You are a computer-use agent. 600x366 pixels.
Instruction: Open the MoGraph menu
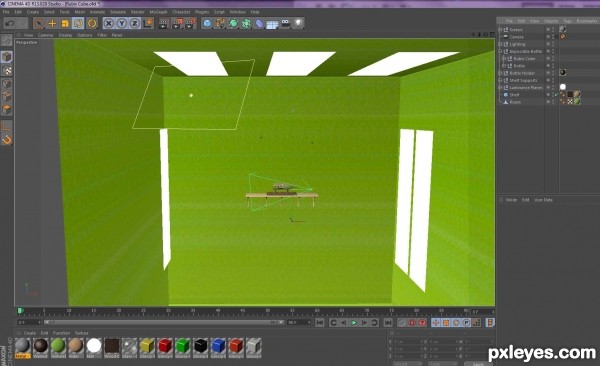158,12
